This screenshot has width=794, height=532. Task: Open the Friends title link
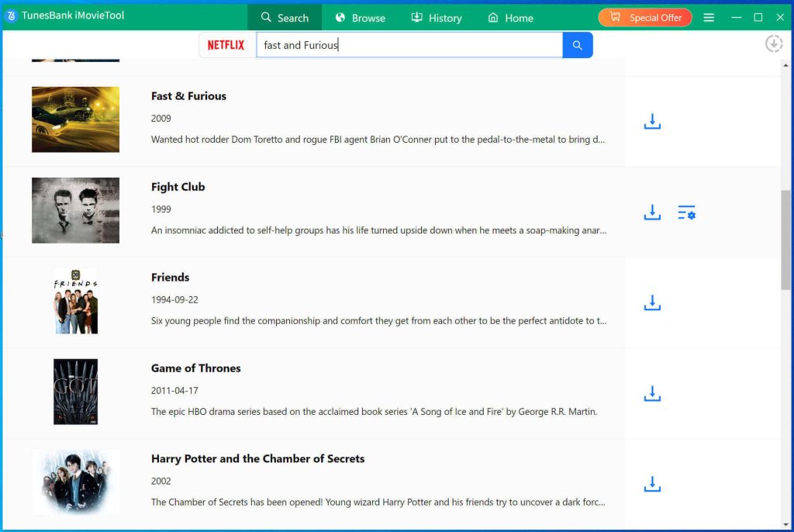point(170,278)
